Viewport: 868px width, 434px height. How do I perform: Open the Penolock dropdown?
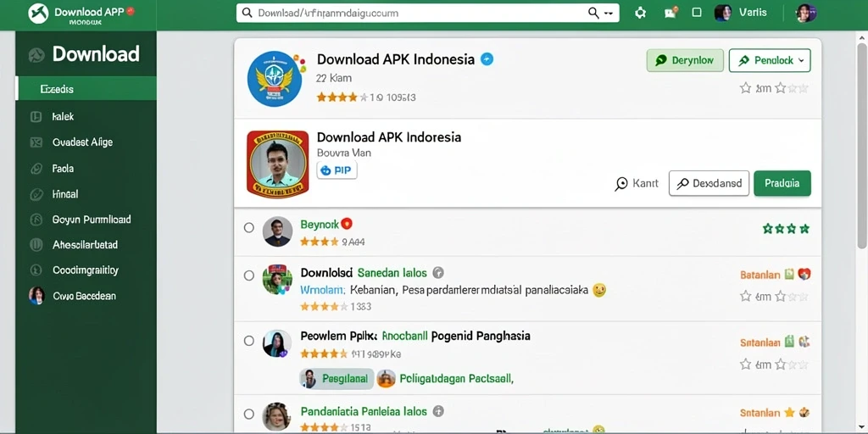click(x=770, y=60)
